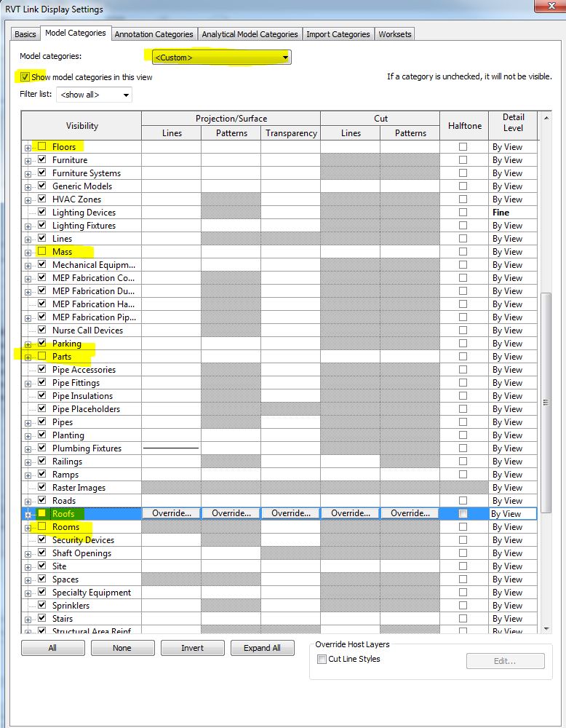
Task: Switch to Import Categories tab
Action: coord(338,34)
